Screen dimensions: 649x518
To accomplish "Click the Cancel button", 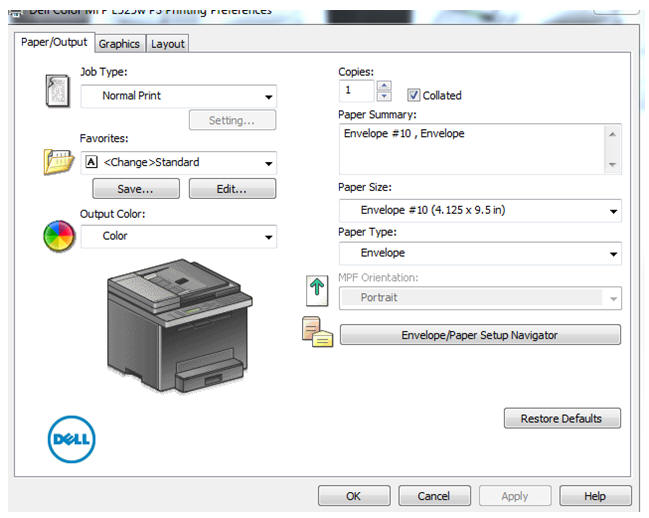I will [x=434, y=496].
